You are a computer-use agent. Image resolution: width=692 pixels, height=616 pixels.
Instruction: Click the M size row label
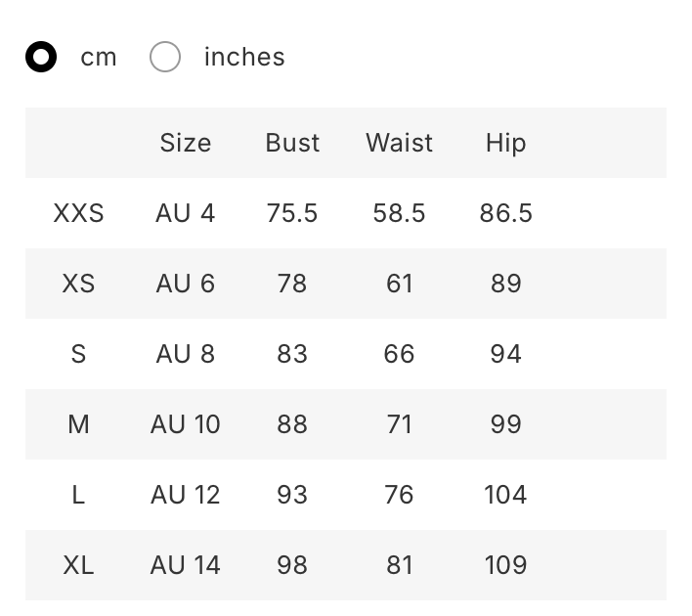click(78, 424)
